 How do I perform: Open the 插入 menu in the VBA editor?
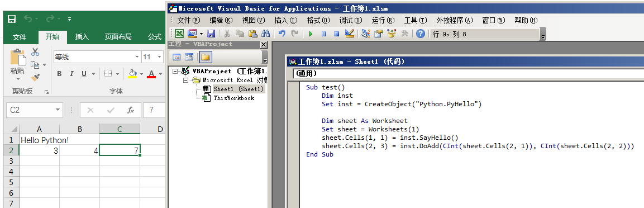(x=286, y=20)
